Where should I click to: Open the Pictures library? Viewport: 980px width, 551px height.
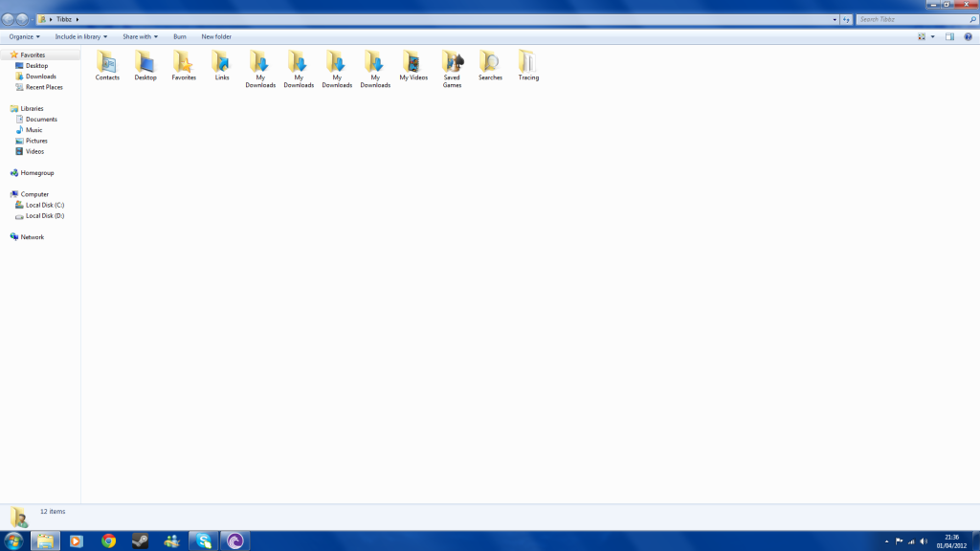coord(36,141)
